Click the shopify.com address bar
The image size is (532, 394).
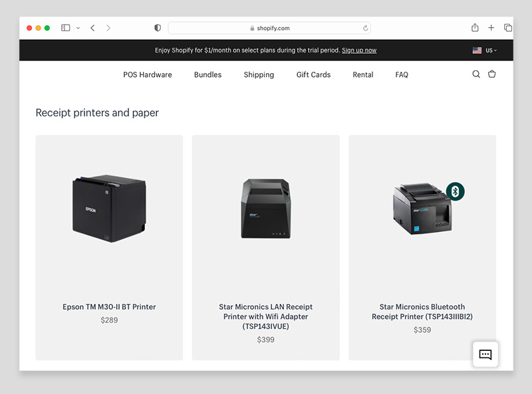269,28
